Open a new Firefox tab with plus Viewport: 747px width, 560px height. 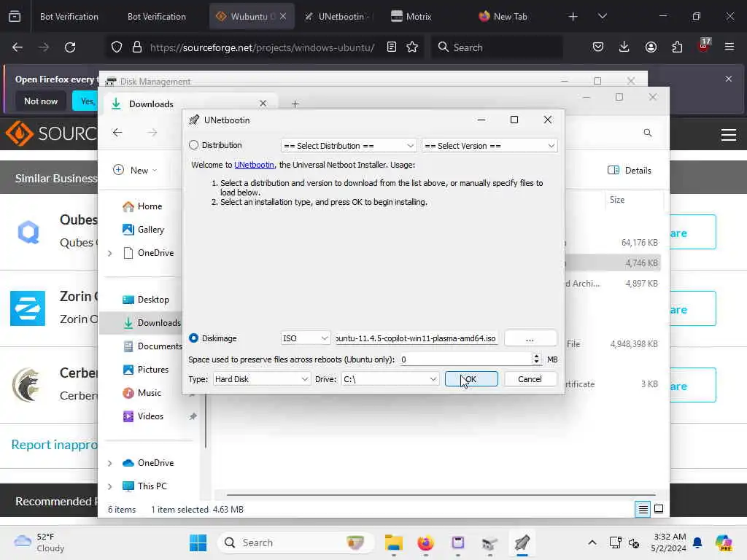coord(573,17)
